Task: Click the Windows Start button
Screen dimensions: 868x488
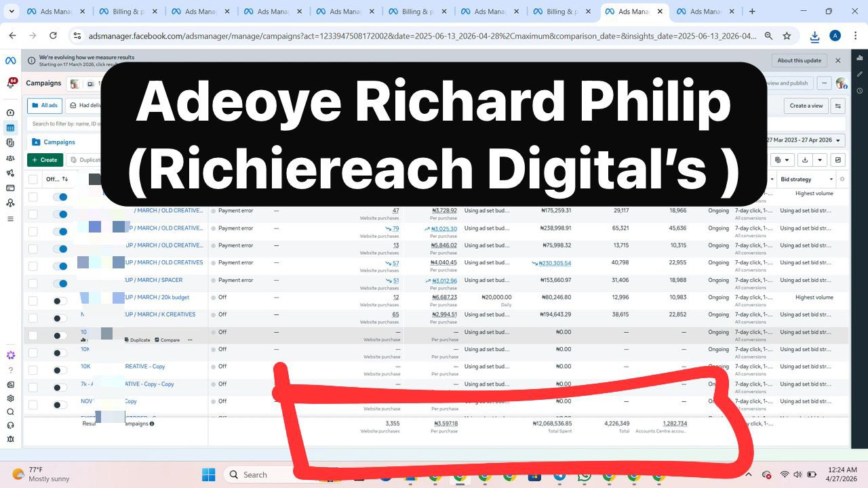Action: (x=208, y=474)
